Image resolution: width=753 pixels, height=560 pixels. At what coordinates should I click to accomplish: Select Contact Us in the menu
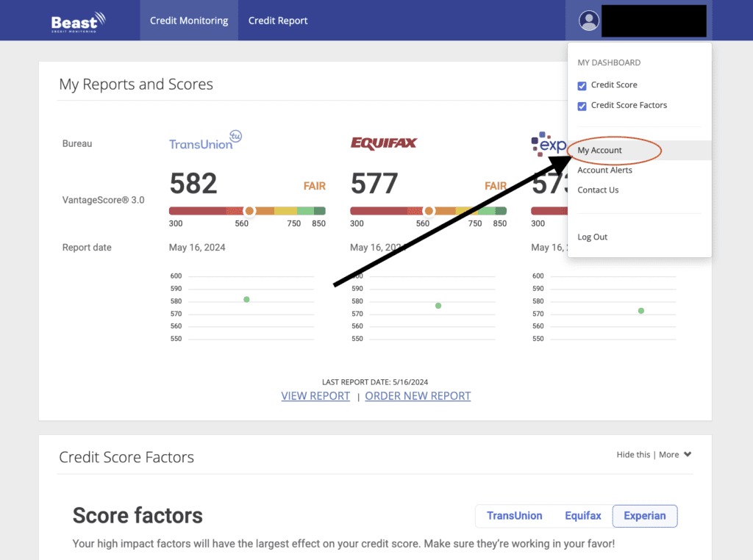coord(596,190)
